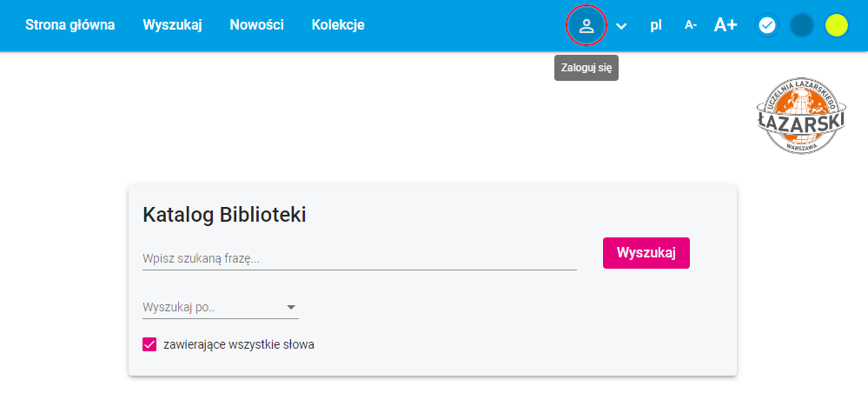Expand the chevron next to user icon
The image size is (868, 400).
pos(621,26)
